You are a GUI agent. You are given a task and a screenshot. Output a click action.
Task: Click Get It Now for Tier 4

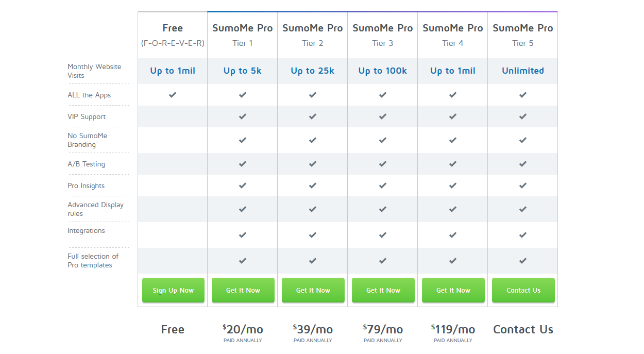click(x=453, y=290)
